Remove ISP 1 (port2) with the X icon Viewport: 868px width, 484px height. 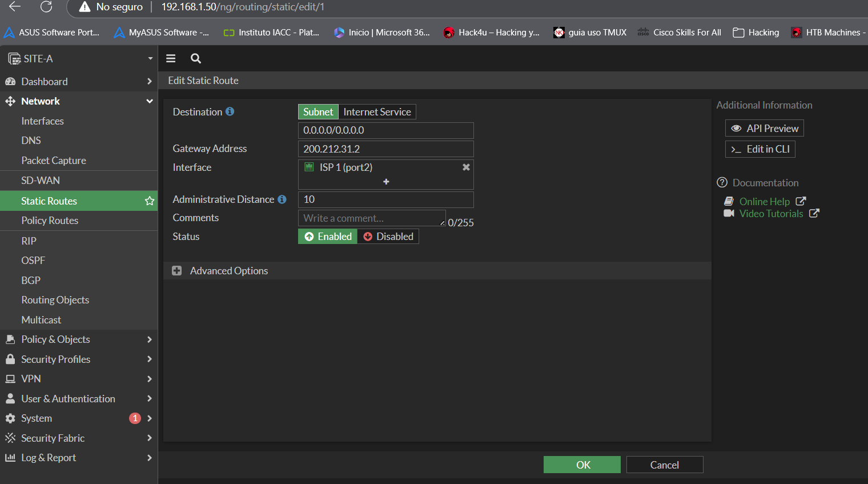tap(466, 167)
